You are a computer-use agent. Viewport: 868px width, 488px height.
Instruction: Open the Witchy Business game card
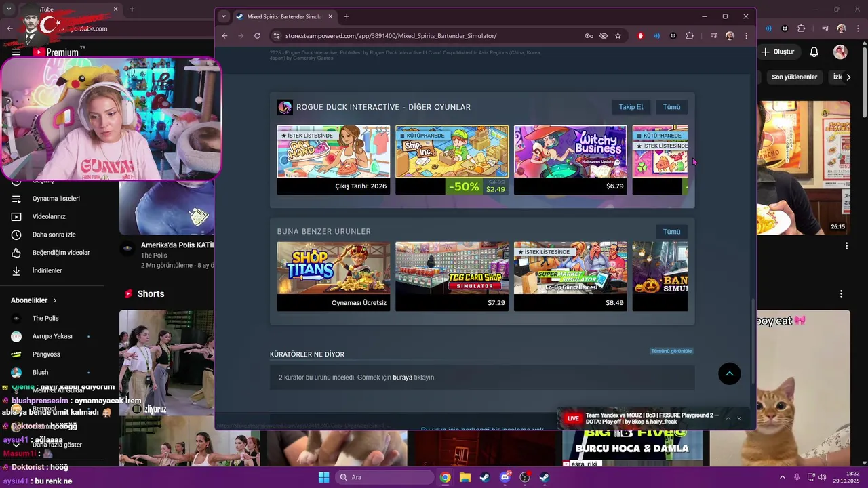tap(570, 160)
